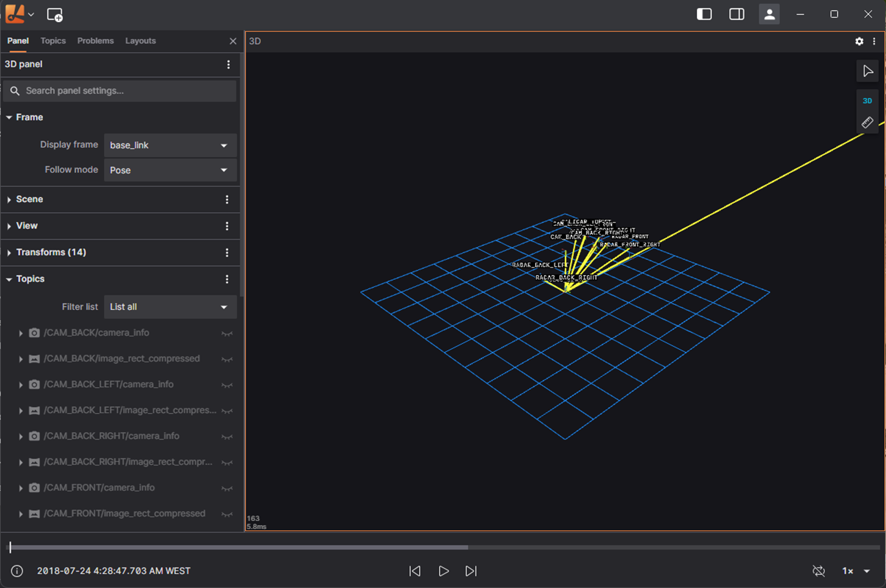This screenshot has width=886, height=588.
Task: Expand the Transforms (14) section
Action: click(x=9, y=252)
